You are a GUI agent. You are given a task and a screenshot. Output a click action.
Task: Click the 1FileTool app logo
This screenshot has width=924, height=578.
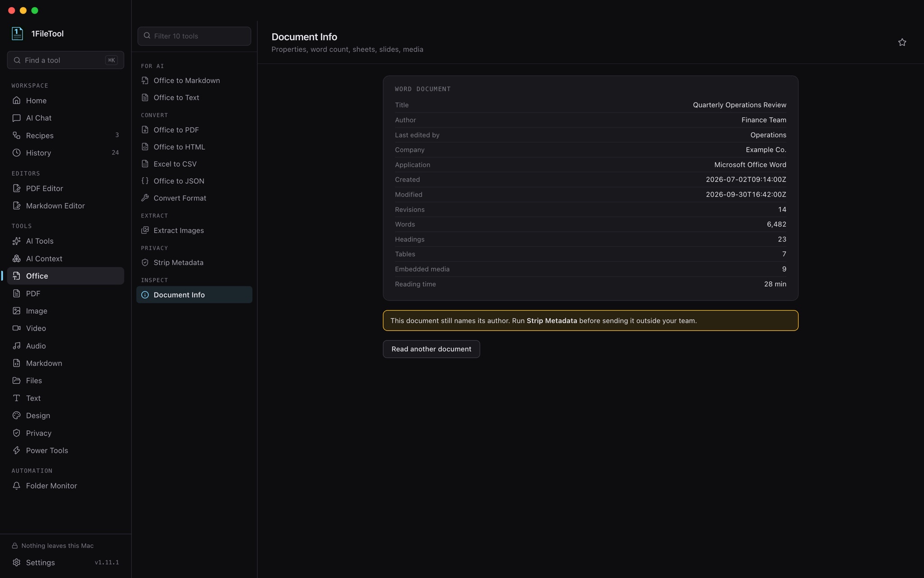(x=17, y=33)
